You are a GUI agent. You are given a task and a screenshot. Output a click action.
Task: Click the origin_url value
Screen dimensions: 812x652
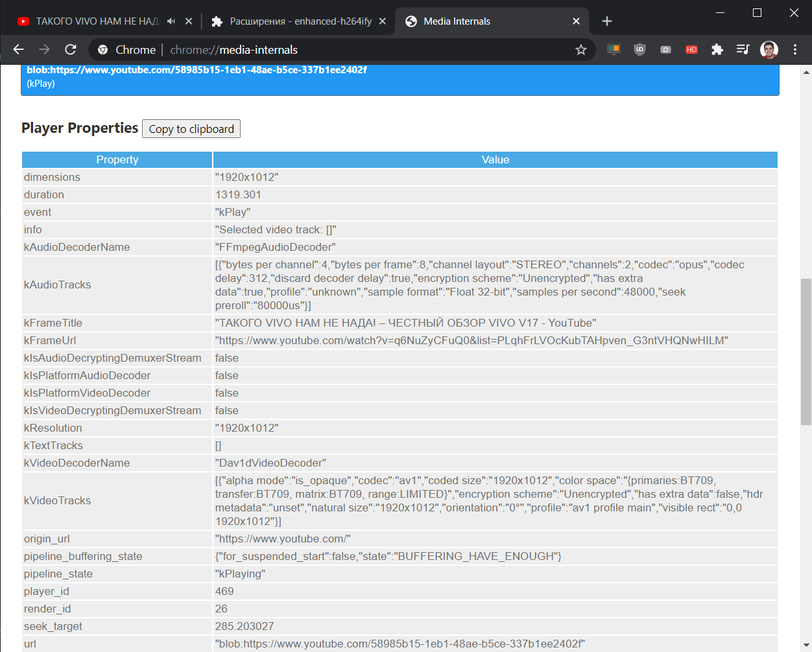[x=283, y=539]
